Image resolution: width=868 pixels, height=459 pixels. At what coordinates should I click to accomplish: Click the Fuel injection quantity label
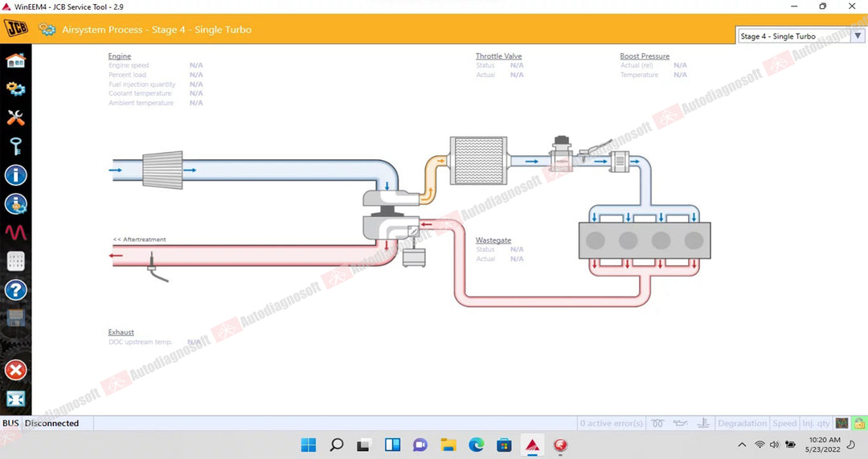point(141,84)
